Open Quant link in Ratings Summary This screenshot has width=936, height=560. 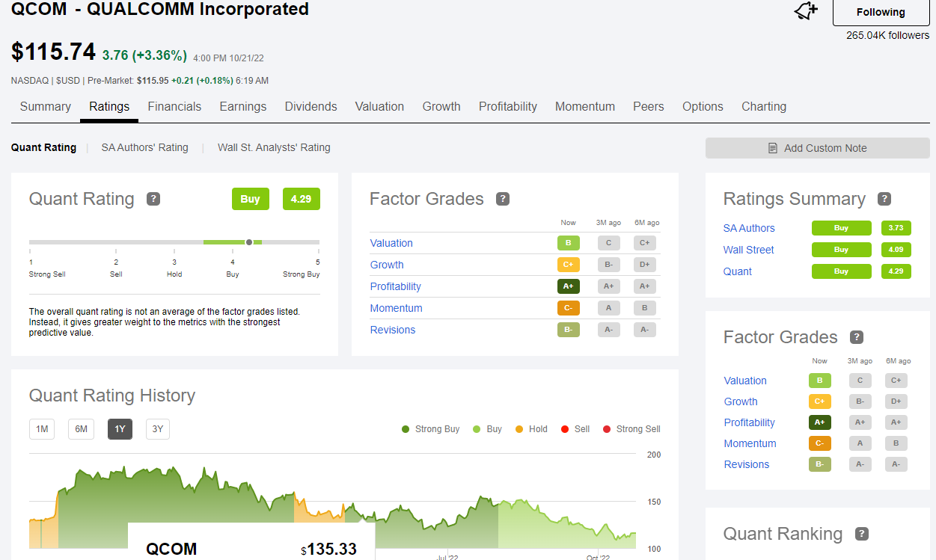click(738, 271)
